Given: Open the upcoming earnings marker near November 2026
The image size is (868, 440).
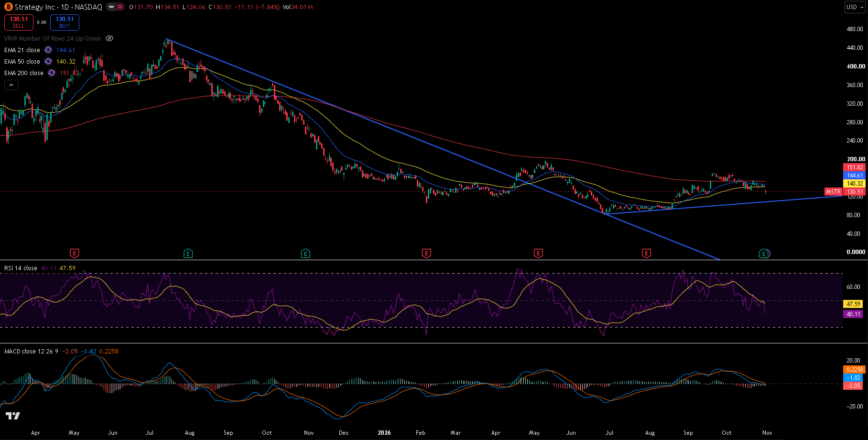Looking at the screenshot, I should pyautogui.click(x=764, y=253).
